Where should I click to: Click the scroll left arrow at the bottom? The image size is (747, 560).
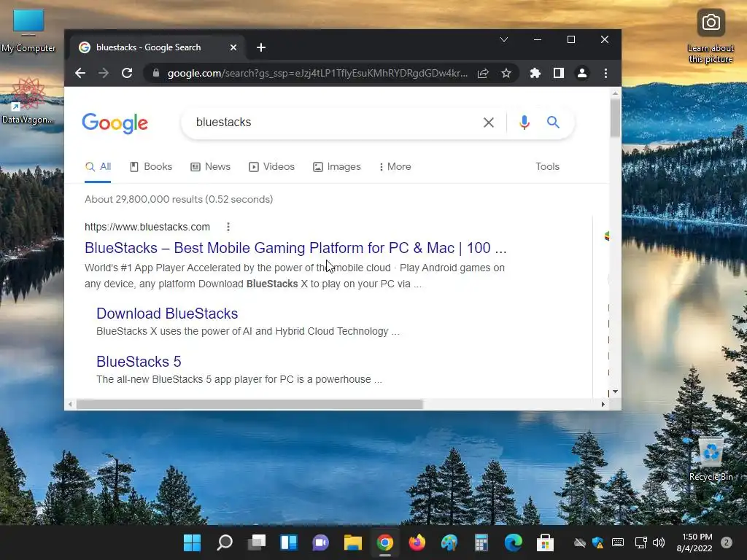click(70, 404)
